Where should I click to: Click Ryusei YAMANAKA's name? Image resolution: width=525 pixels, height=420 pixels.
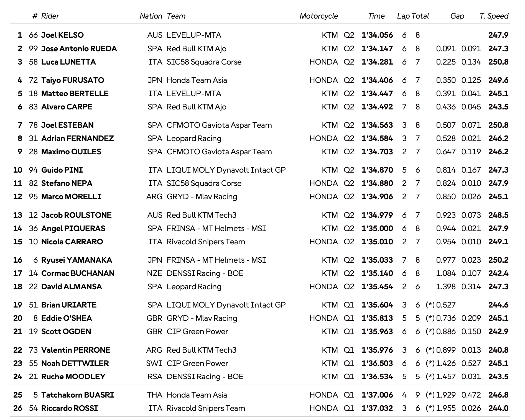77,260
